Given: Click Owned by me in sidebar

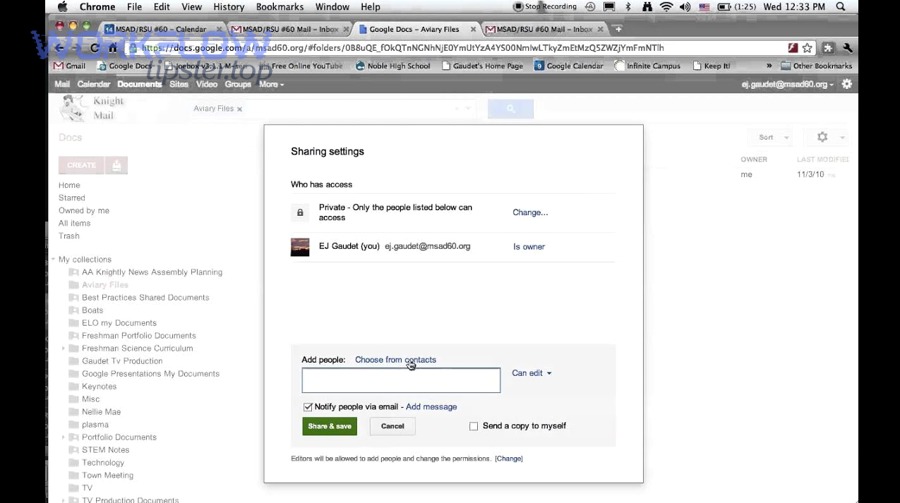Looking at the screenshot, I should pyautogui.click(x=84, y=211).
